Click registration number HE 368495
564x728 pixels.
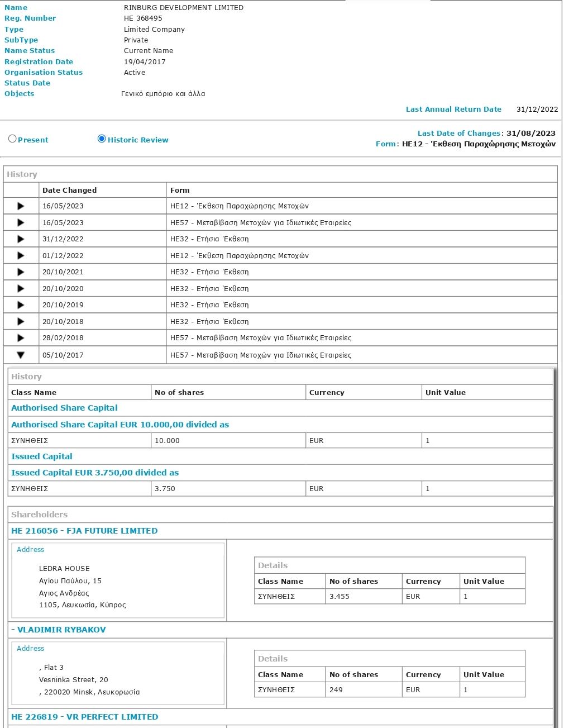coord(143,18)
